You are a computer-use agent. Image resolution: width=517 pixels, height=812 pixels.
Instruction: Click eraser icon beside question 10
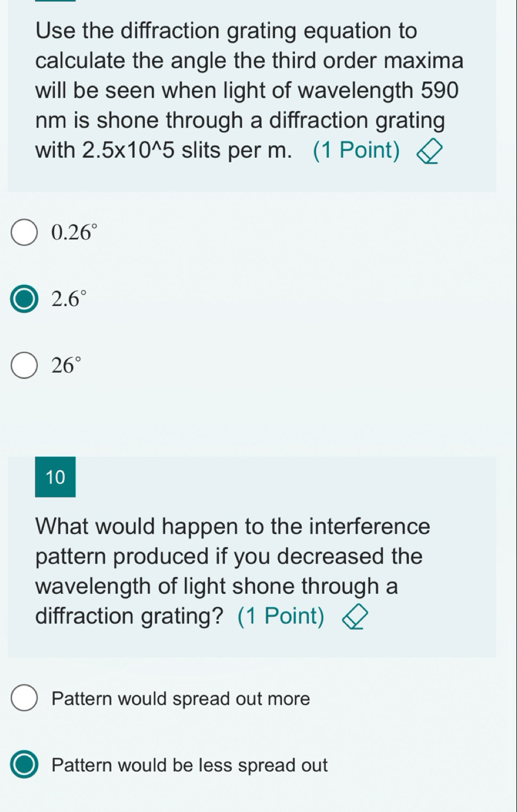pos(356,618)
